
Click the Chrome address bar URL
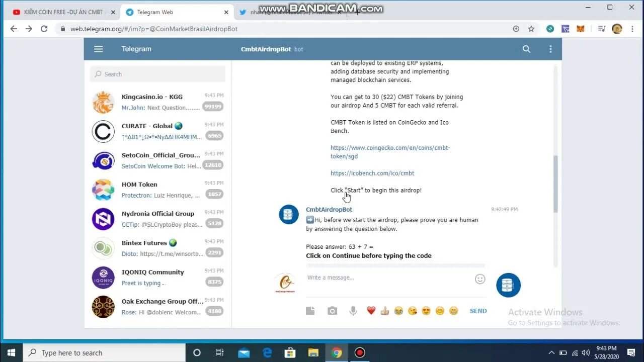pos(153,29)
